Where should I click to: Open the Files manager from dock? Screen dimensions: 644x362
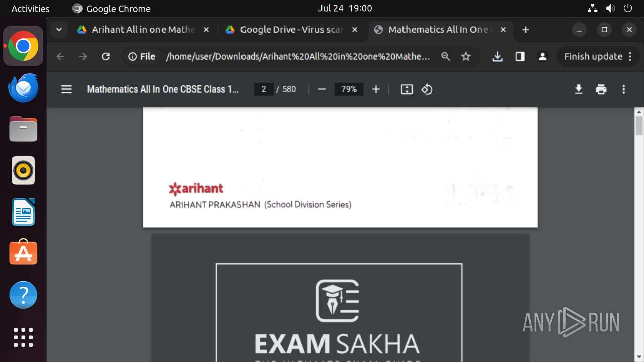click(x=23, y=129)
